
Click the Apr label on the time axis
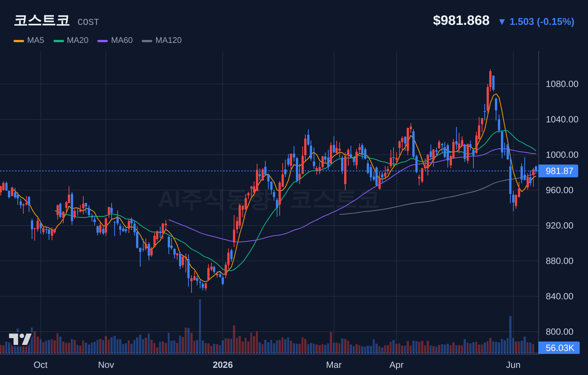point(397,365)
